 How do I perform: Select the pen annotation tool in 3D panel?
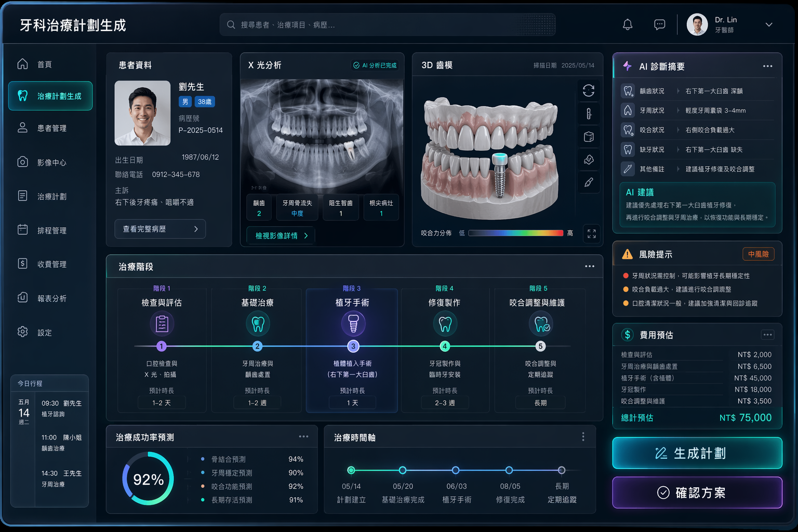[x=589, y=182]
